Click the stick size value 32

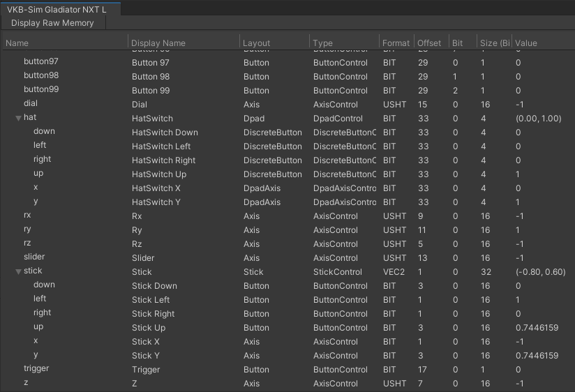coord(486,272)
